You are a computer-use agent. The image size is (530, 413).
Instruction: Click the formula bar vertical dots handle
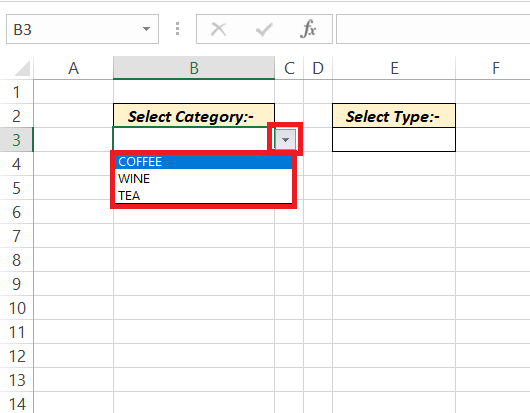(177, 29)
